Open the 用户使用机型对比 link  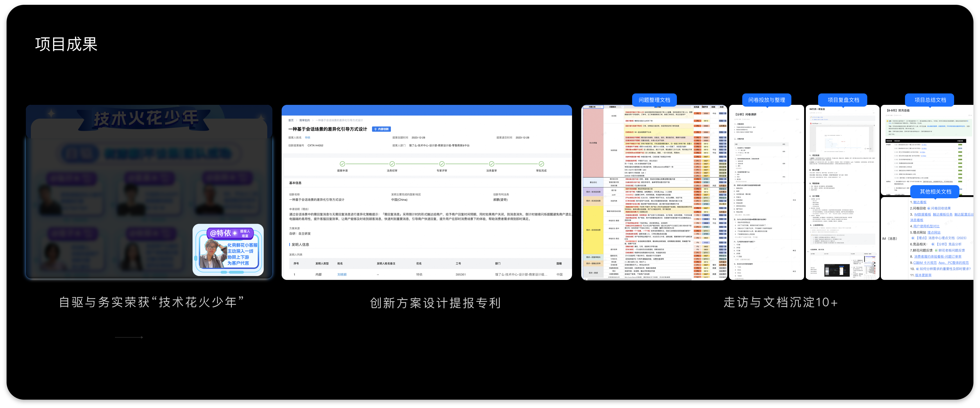(x=926, y=226)
